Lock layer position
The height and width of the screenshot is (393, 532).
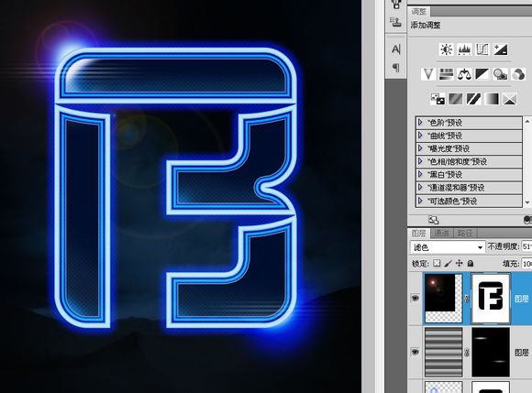(x=459, y=263)
